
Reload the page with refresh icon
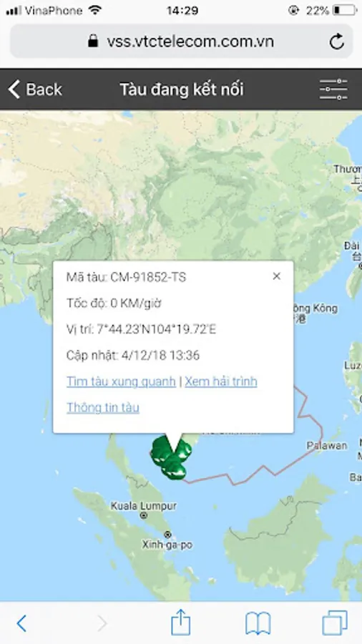click(337, 42)
